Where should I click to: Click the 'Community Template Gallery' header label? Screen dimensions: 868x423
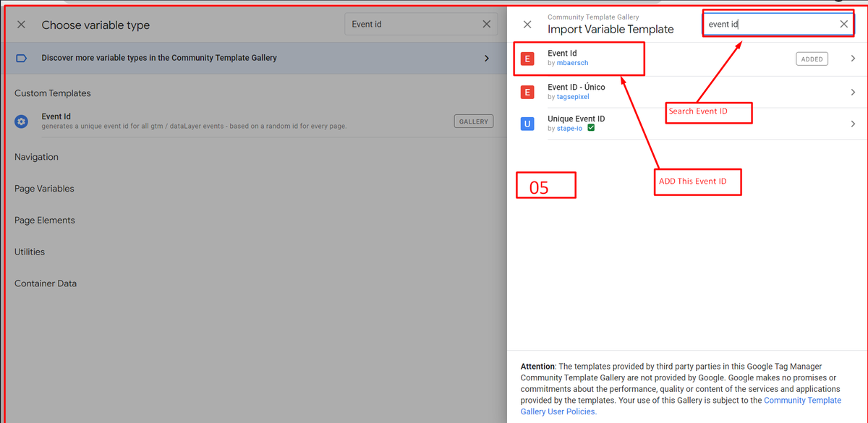click(x=593, y=17)
